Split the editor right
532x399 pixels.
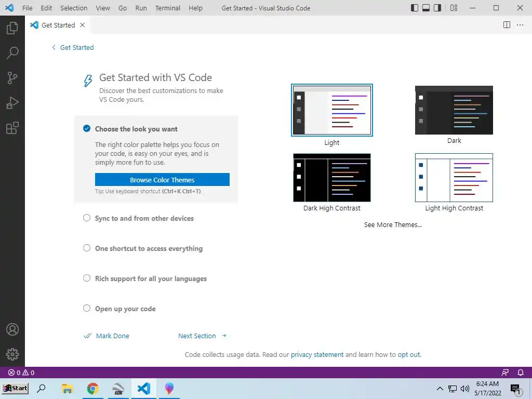(507, 25)
